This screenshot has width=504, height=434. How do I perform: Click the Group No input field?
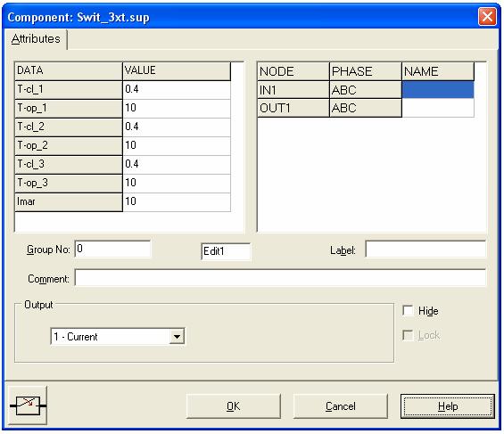(112, 249)
